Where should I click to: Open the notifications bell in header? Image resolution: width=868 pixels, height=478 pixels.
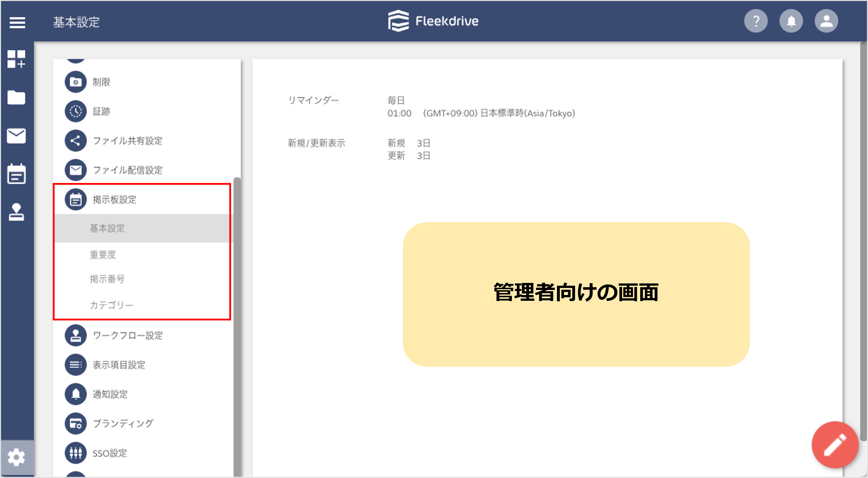791,21
